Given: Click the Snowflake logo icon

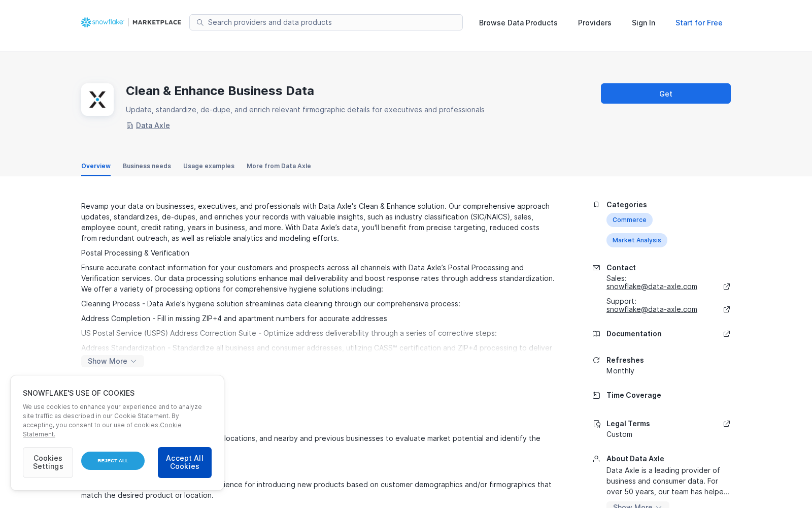Looking at the screenshot, I should point(86,22).
